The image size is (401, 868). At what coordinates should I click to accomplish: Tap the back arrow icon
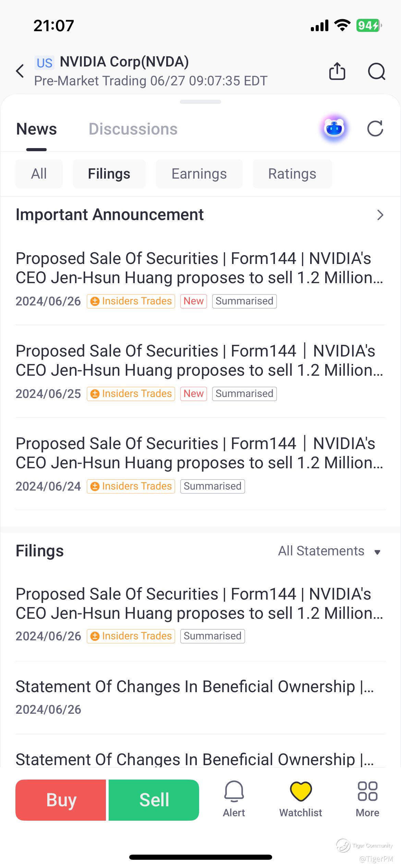pos(21,71)
